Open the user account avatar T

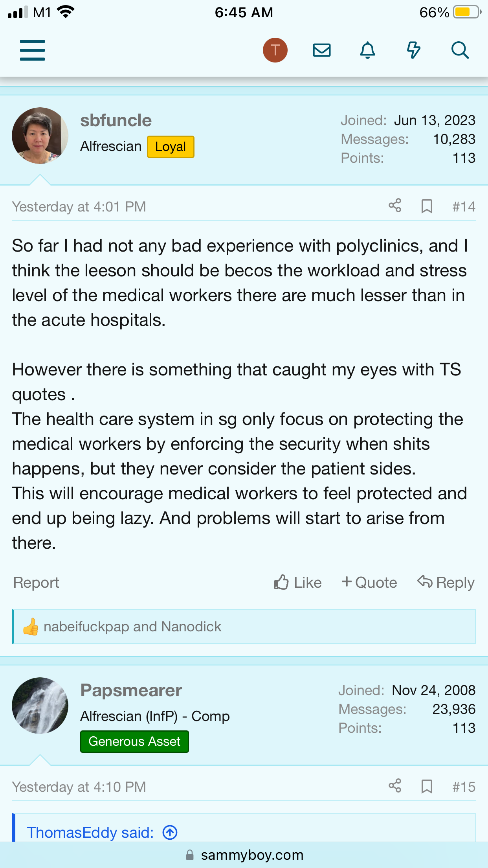pos(275,50)
